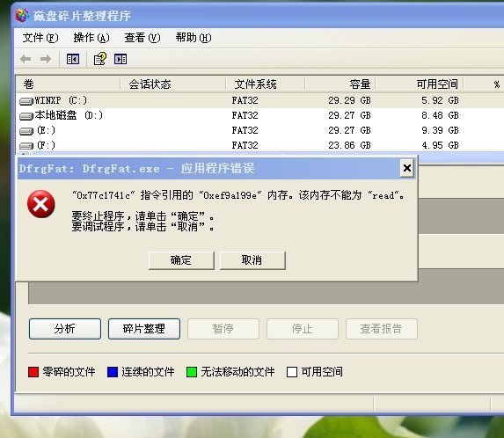The width and height of the screenshot is (504, 438).
Task: Open the 操作(A) menu
Action: pyautogui.click(x=91, y=38)
